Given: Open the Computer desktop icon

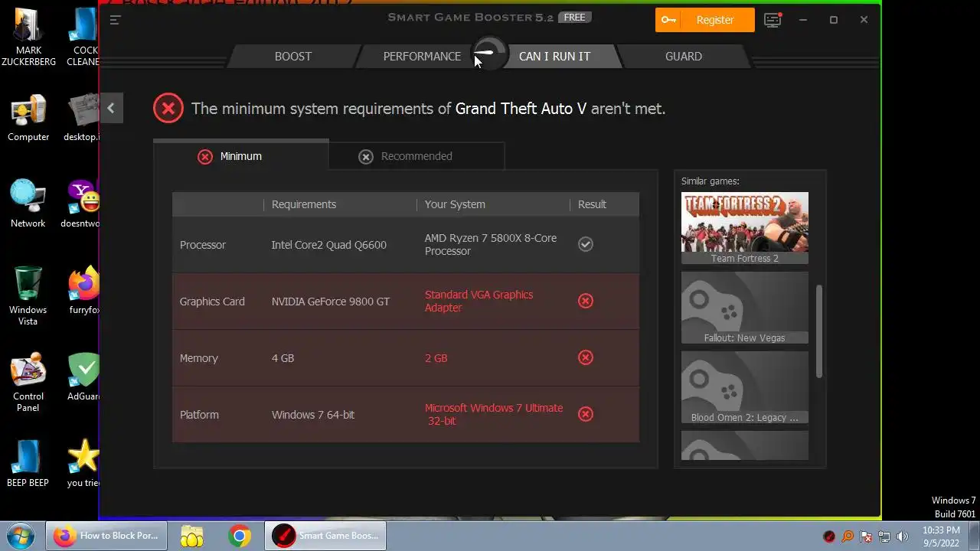Looking at the screenshot, I should (28, 119).
